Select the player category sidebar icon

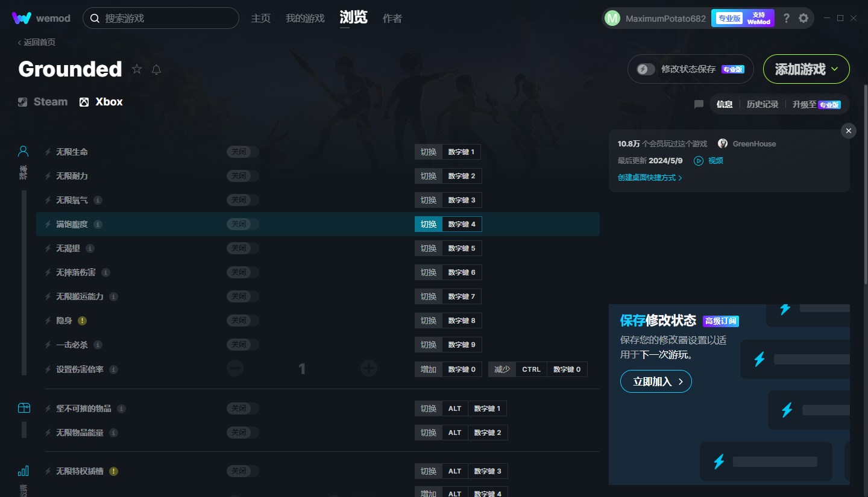coord(23,151)
